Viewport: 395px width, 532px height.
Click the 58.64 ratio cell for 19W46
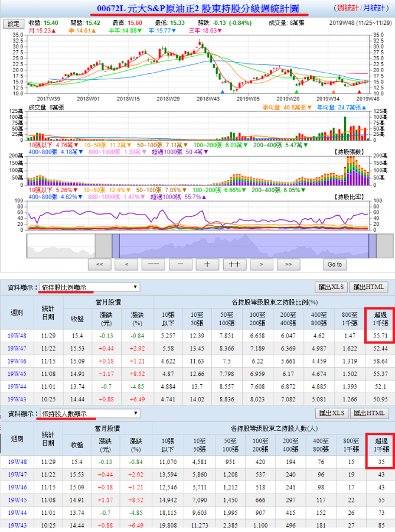(x=380, y=361)
